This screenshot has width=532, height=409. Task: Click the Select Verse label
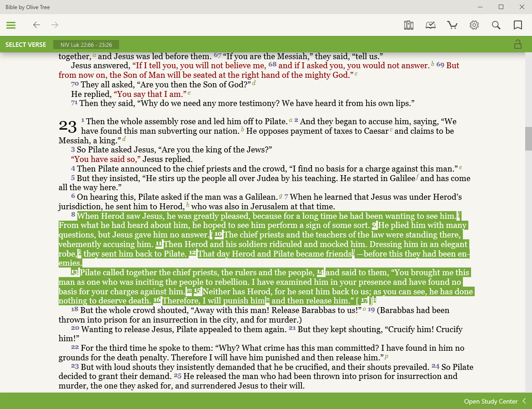(x=25, y=45)
